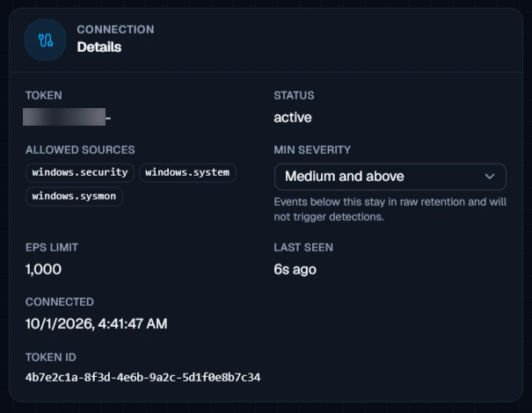
Task: Click the Medium and above text
Action: (345, 177)
